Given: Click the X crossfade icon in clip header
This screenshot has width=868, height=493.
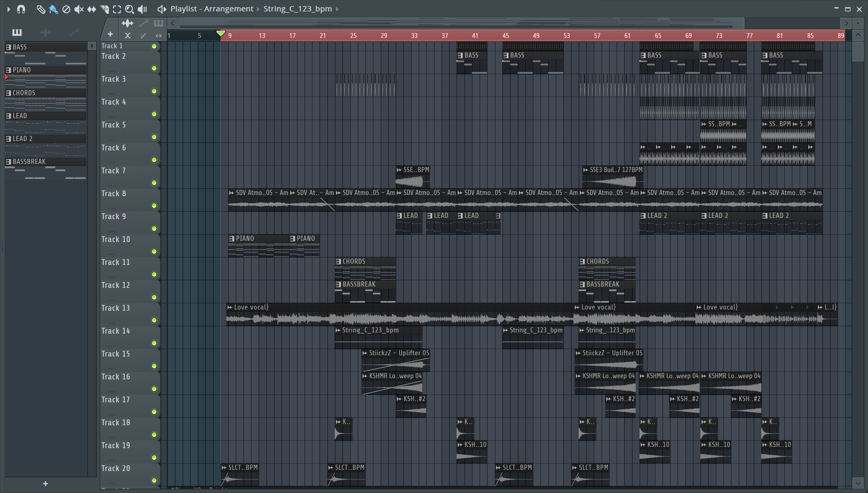Looking at the screenshot, I should [127, 35].
